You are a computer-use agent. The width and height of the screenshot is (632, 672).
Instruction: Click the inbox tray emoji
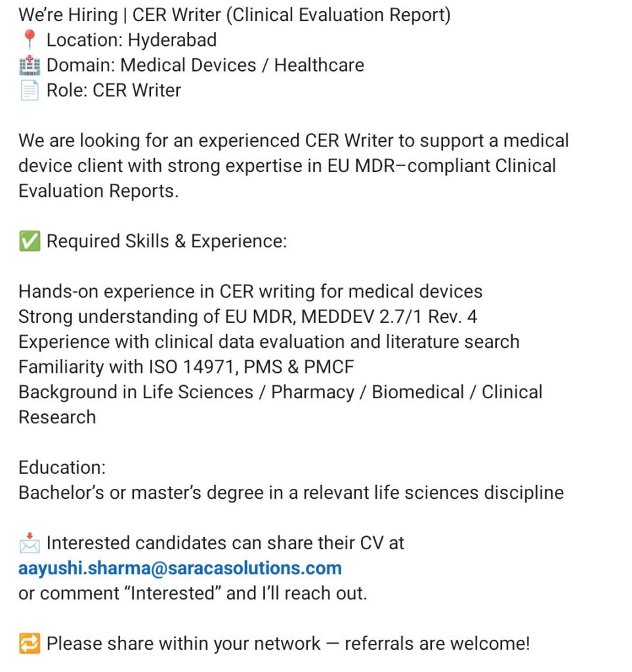coord(30,543)
